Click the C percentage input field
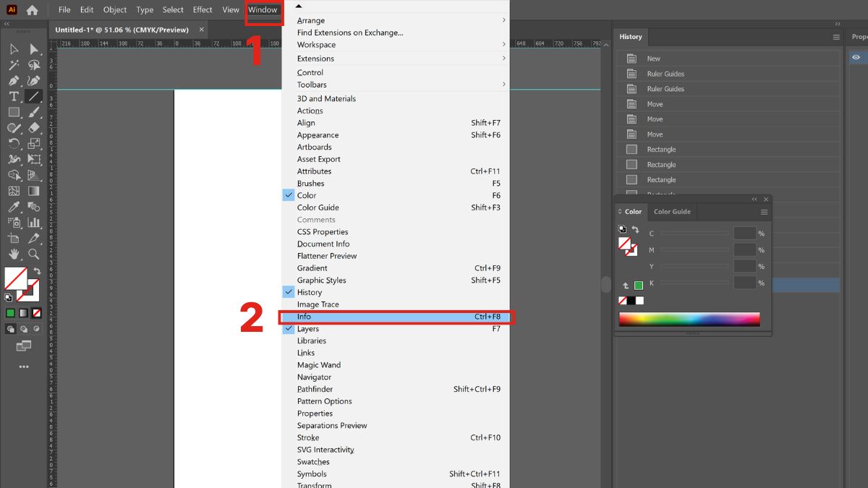The height and width of the screenshot is (488, 868). point(744,234)
